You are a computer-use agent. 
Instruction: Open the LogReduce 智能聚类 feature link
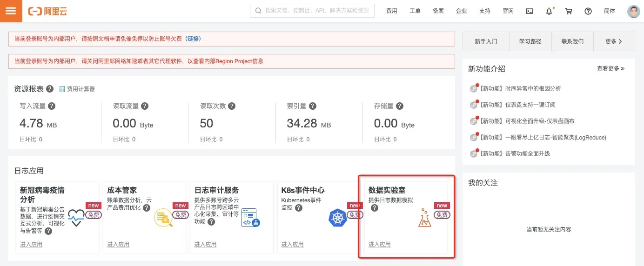[x=543, y=137]
